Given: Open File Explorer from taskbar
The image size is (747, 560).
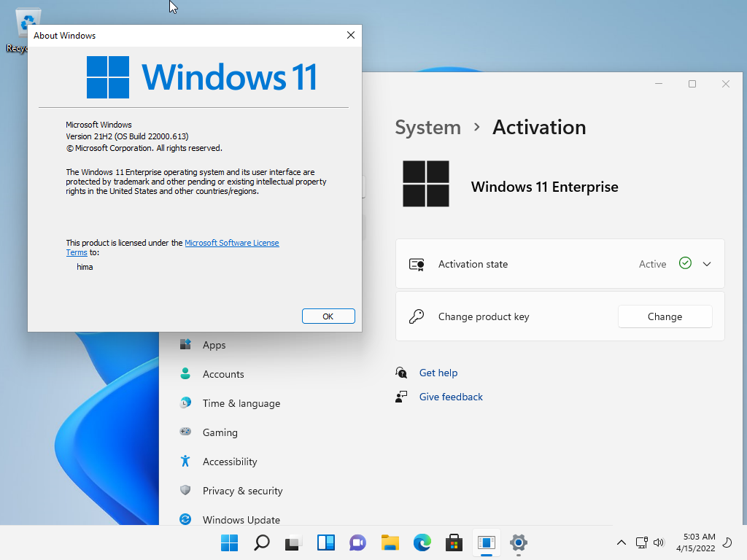Looking at the screenshot, I should point(390,542).
